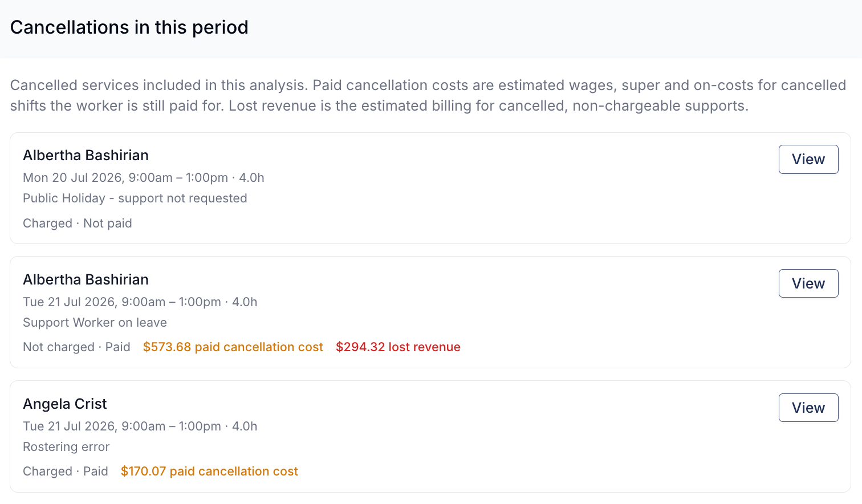Select the Support Worker on leave reason
This screenshot has width=862, height=504.
pos(95,323)
